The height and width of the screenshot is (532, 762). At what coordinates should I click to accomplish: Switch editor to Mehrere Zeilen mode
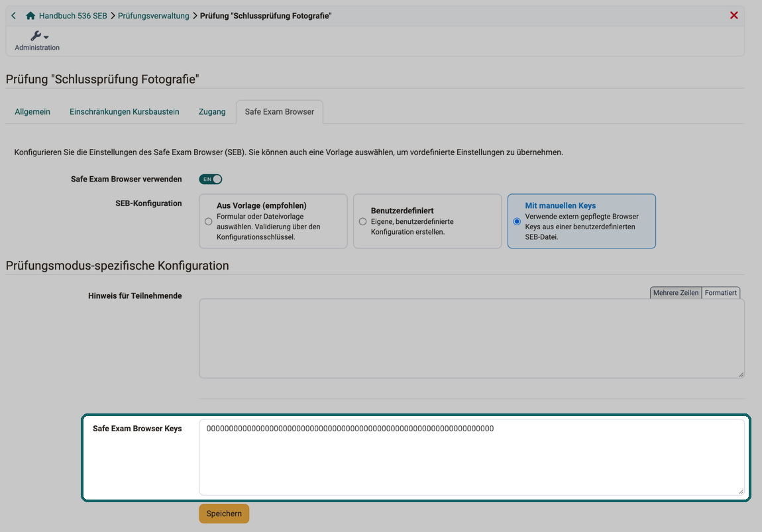pos(675,292)
